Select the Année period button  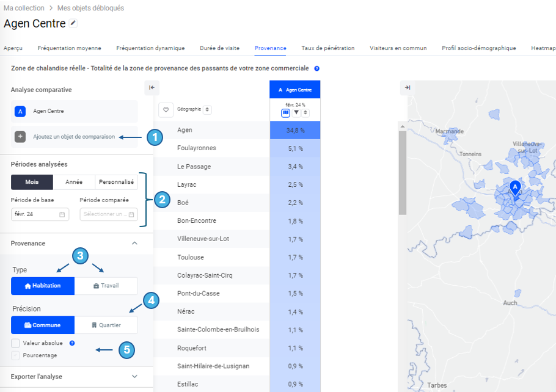pos(74,182)
